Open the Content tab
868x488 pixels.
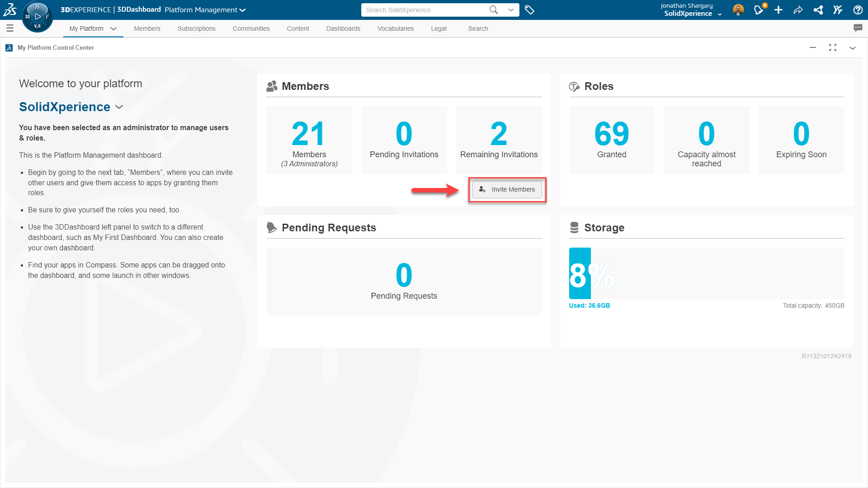click(x=298, y=28)
